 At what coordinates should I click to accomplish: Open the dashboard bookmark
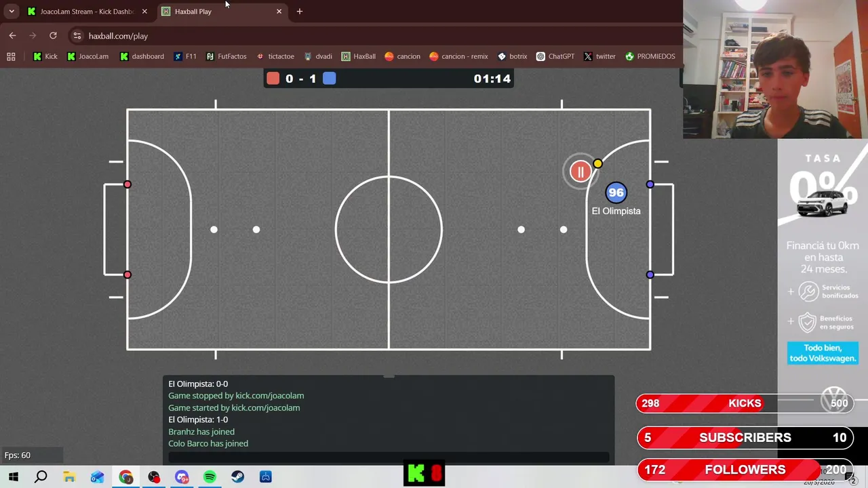[142, 56]
